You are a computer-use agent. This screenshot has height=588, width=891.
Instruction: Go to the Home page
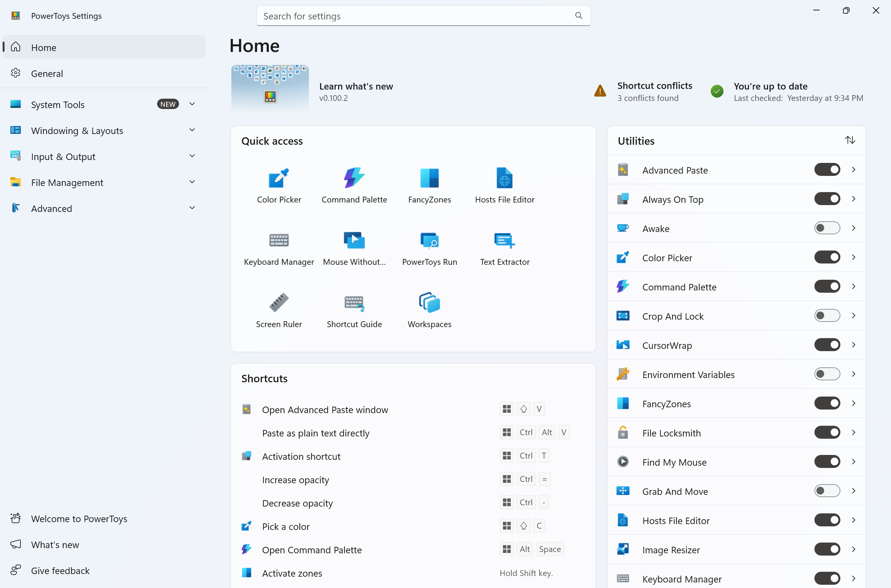coord(104,47)
